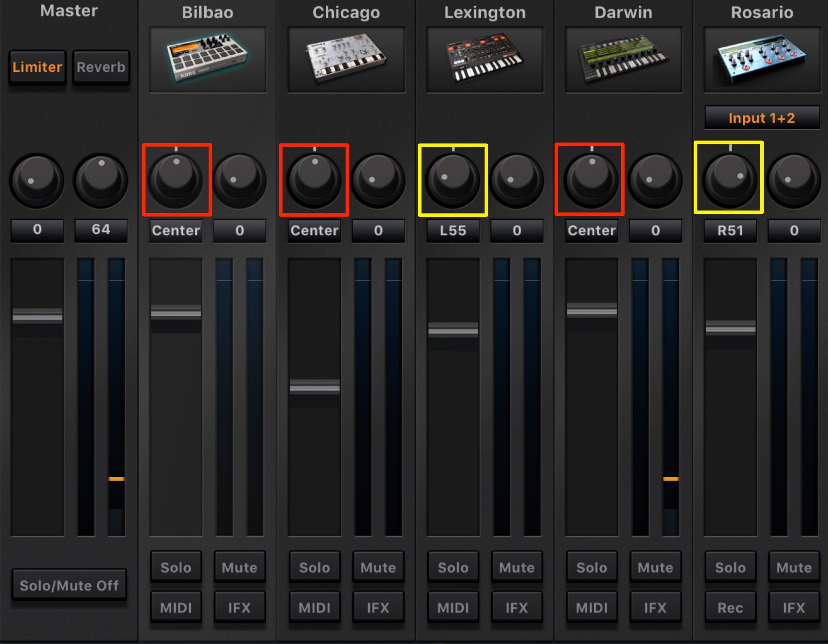The height and width of the screenshot is (644, 828).
Task: Click the Bilbao pan knob
Action: [x=176, y=180]
